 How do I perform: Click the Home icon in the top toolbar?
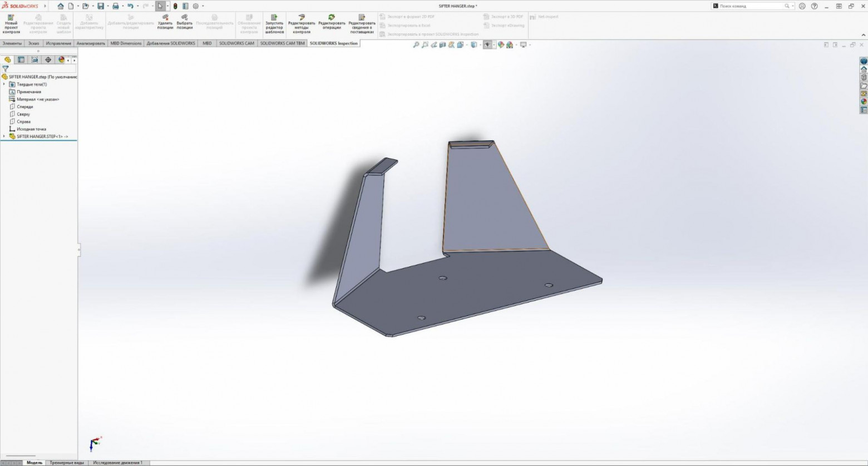tap(61, 6)
